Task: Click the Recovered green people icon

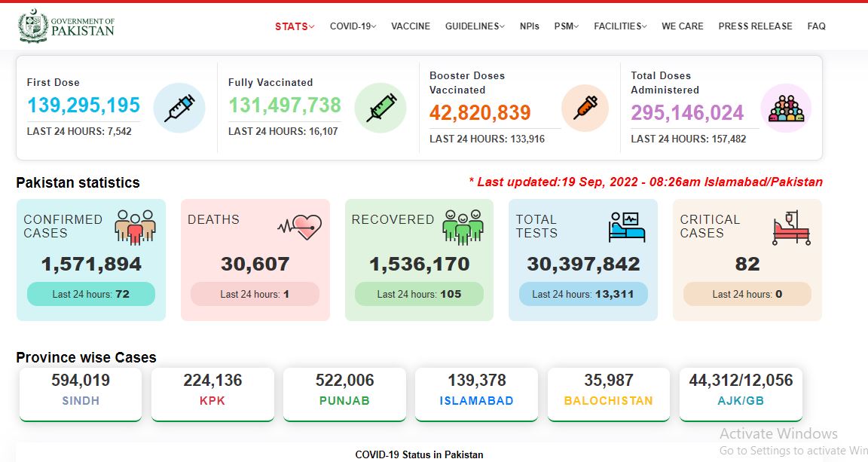Action: tap(463, 227)
